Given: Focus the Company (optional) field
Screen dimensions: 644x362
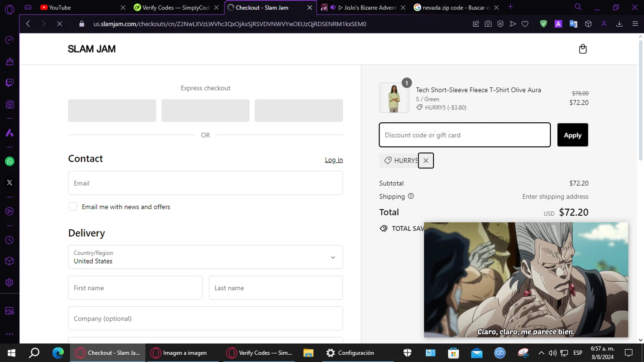Looking at the screenshot, I should pyautogui.click(x=205, y=318).
